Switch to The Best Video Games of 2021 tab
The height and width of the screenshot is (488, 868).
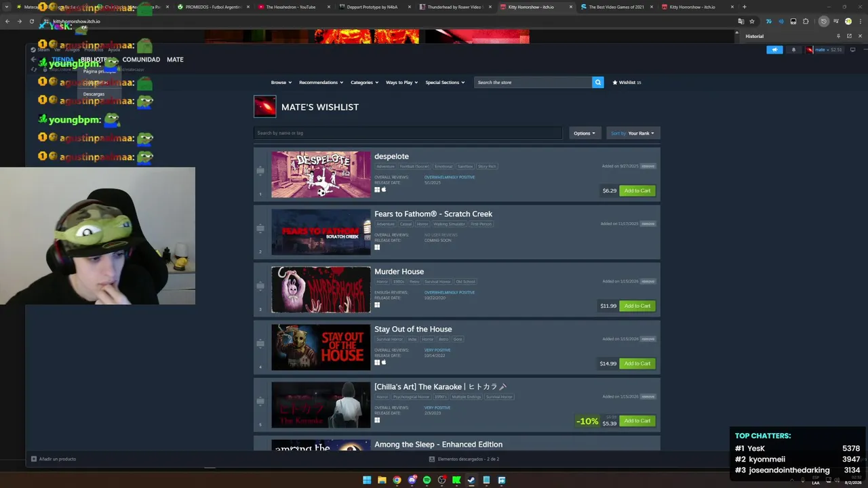tap(616, 7)
